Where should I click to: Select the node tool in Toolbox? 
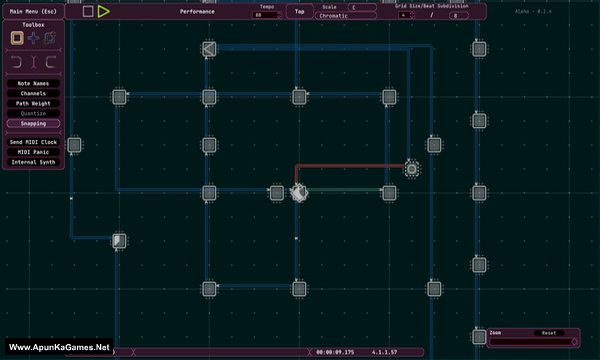17,38
